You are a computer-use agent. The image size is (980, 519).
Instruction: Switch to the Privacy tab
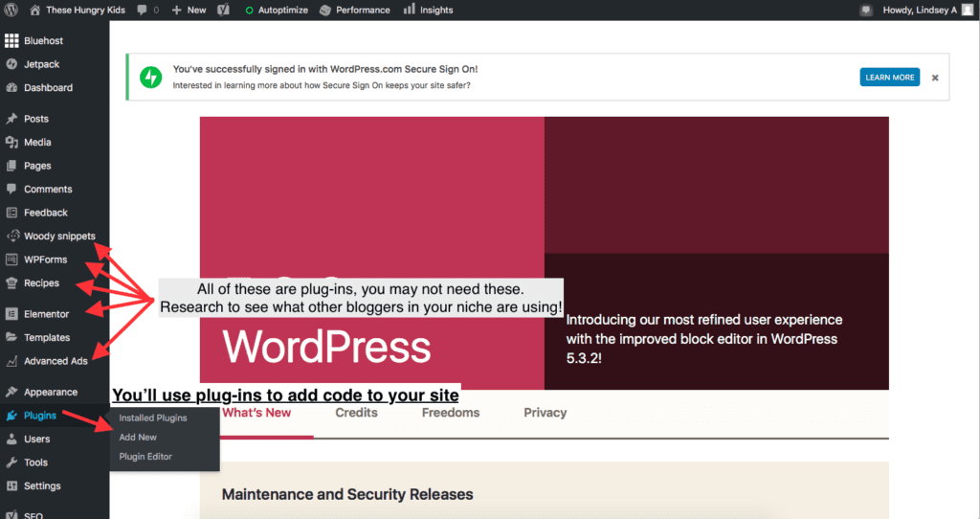(545, 413)
